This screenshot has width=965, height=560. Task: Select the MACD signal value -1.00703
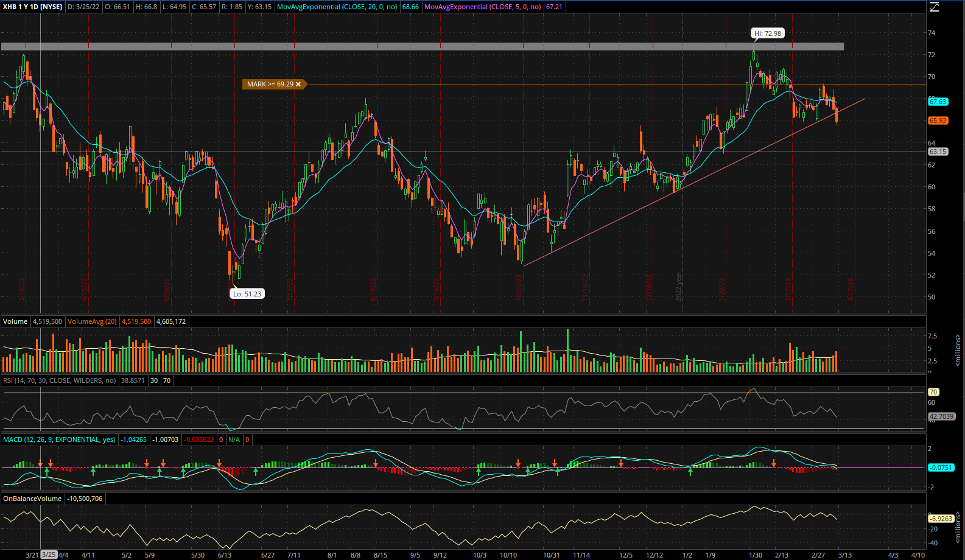(166, 439)
